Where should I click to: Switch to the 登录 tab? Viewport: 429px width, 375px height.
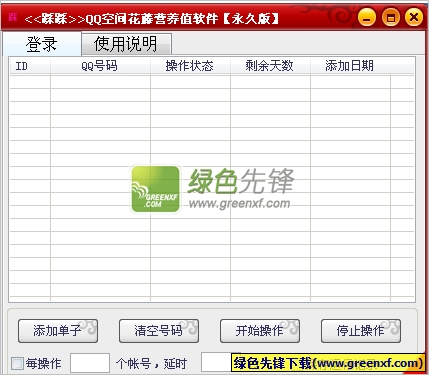pos(41,44)
